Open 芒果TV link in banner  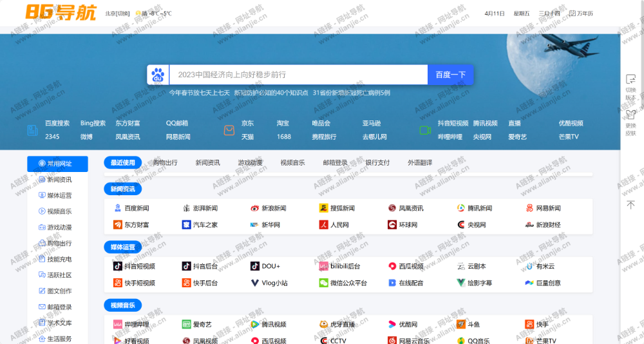tap(569, 137)
